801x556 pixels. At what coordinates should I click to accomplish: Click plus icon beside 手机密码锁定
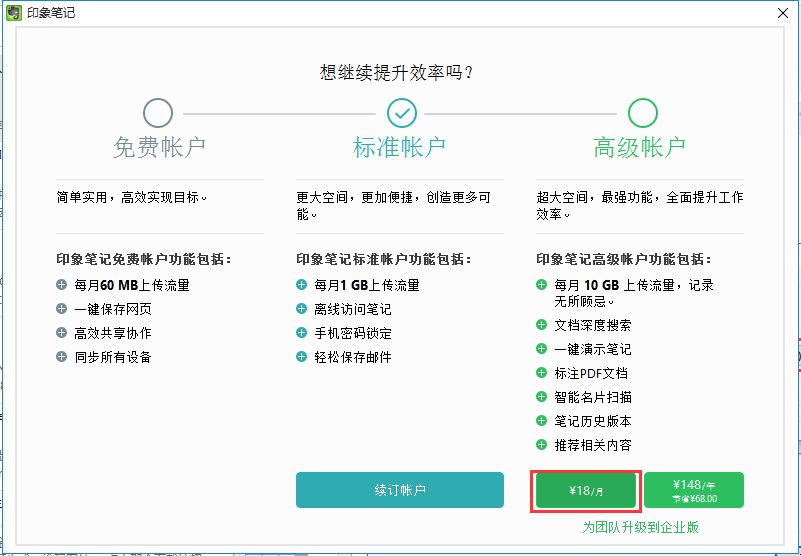[301, 333]
